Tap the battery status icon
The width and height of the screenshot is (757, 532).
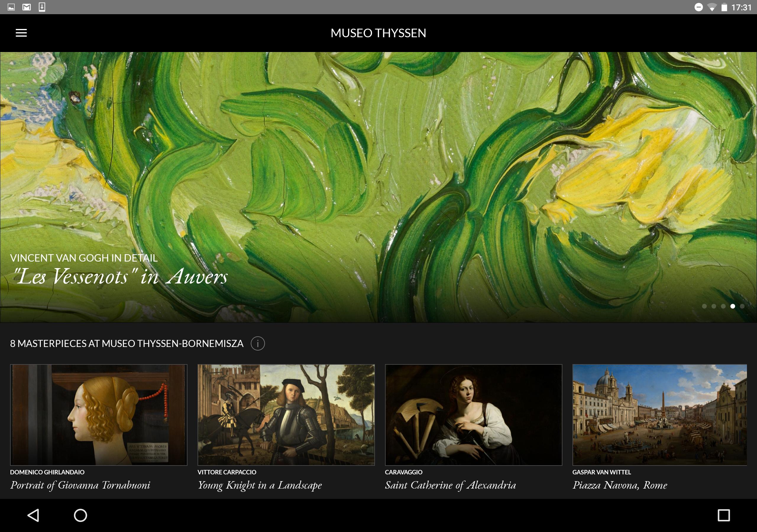click(724, 7)
